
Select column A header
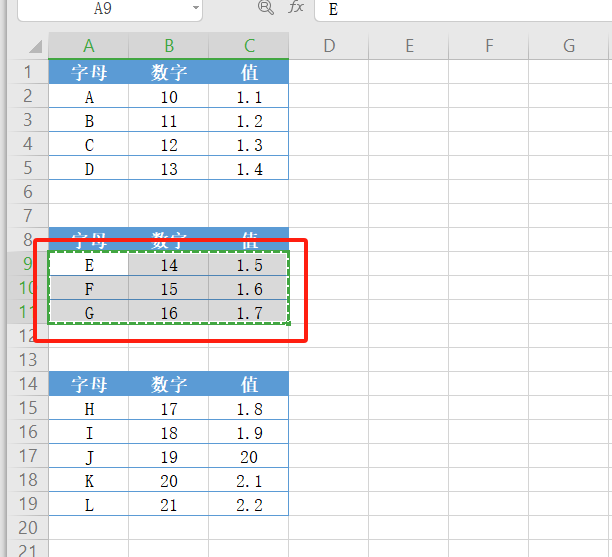[x=89, y=45]
